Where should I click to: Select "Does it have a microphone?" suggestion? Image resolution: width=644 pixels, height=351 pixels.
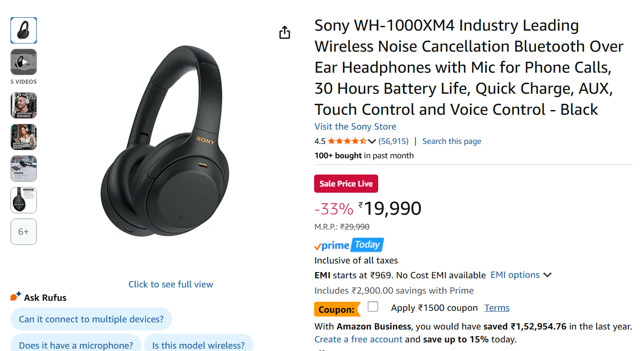coord(76,345)
